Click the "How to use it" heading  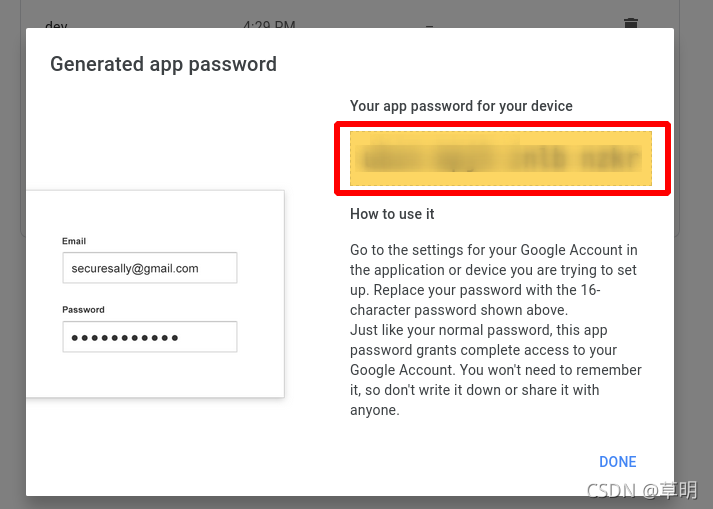pos(392,214)
